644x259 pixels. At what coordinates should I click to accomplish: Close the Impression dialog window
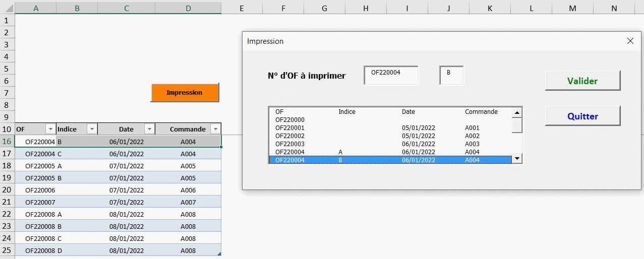630,41
